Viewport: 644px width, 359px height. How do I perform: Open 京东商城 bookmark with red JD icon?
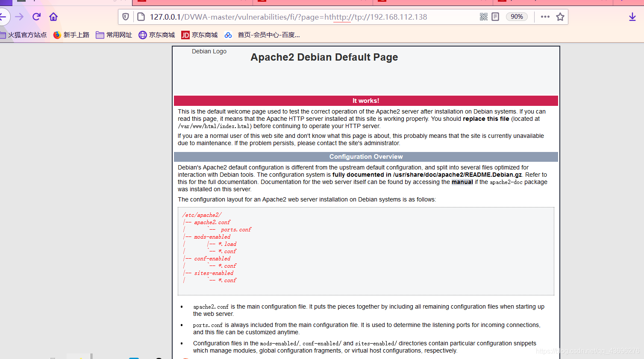coord(200,35)
